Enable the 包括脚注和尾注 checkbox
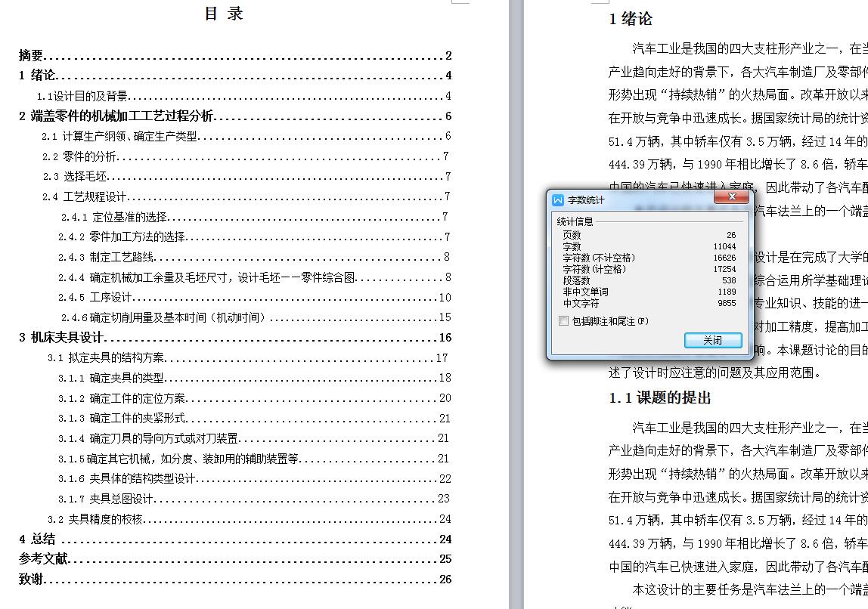 563,321
